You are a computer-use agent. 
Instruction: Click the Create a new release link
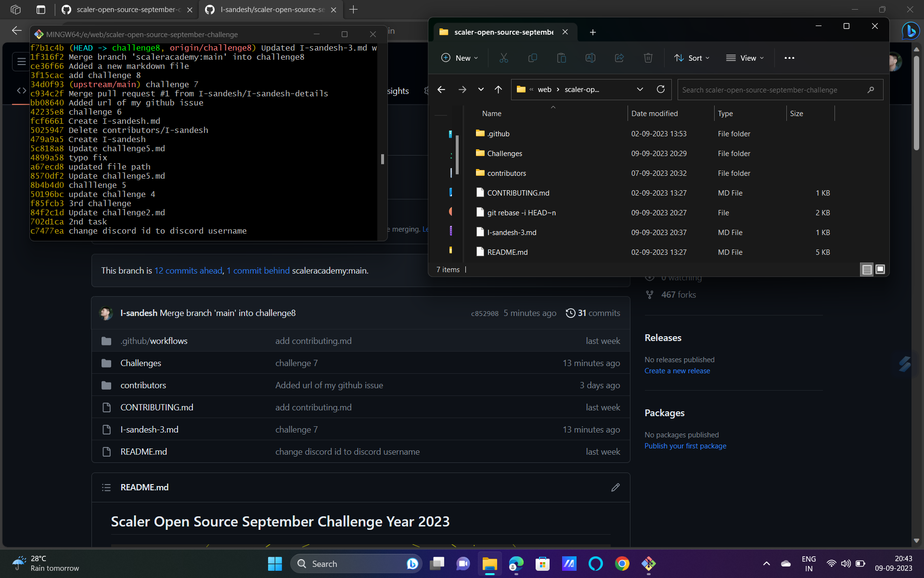677,371
